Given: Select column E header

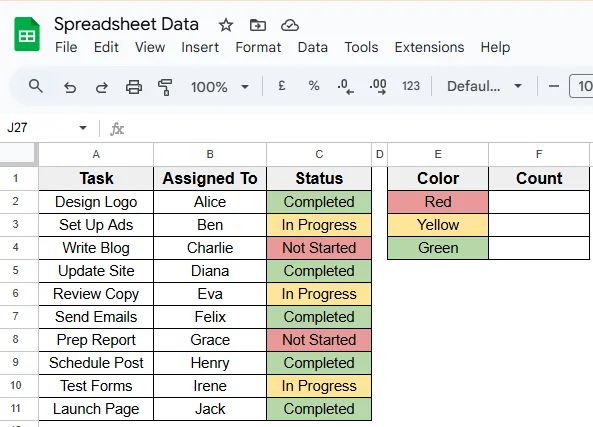Looking at the screenshot, I should 438,154.
